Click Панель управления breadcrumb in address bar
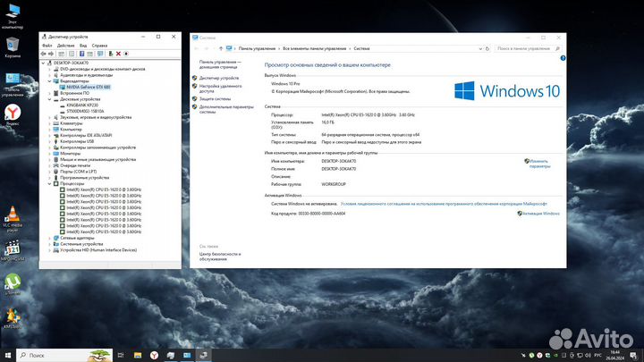 click(257, 48)
